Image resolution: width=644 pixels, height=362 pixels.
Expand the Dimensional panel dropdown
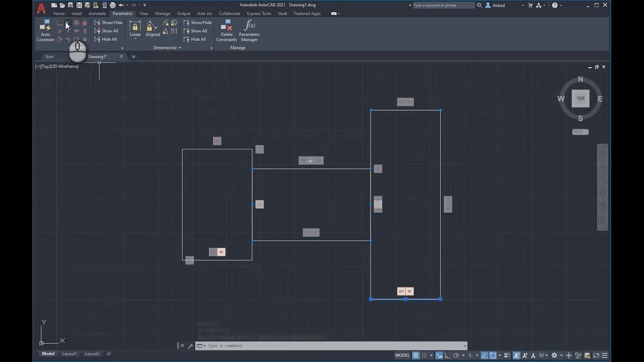[167, 48]
